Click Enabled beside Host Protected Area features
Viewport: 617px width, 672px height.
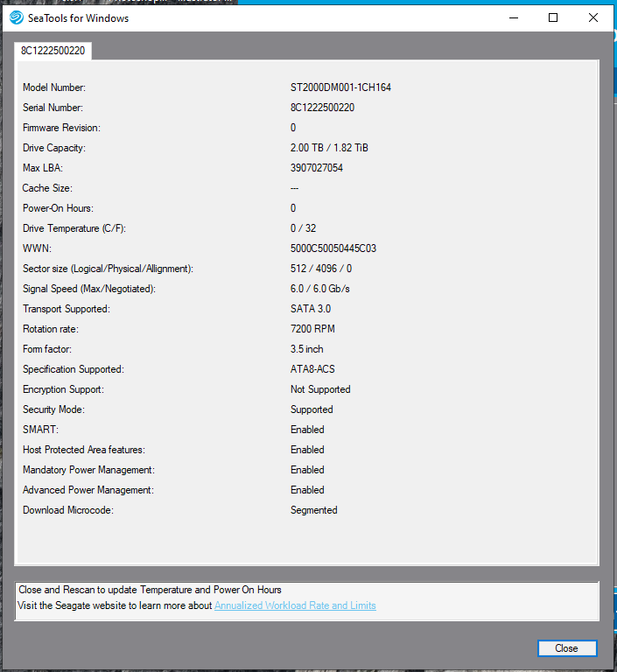(x=307, y=450)
